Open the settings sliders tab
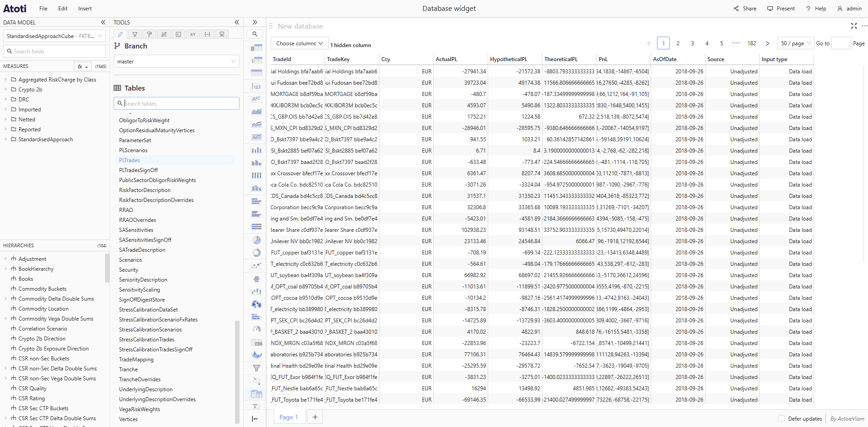Screen dimensions: 868x427 [x=164, y=34]
